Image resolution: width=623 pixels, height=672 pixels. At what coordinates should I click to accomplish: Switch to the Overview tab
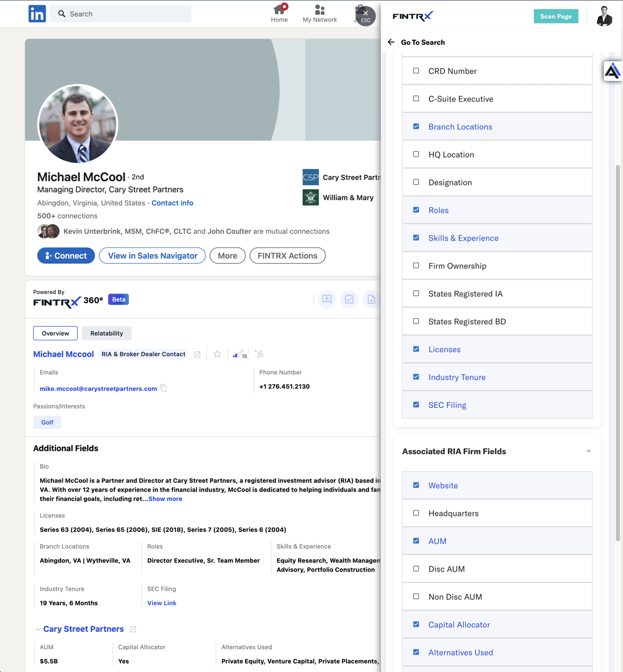(x=55, y=333)
